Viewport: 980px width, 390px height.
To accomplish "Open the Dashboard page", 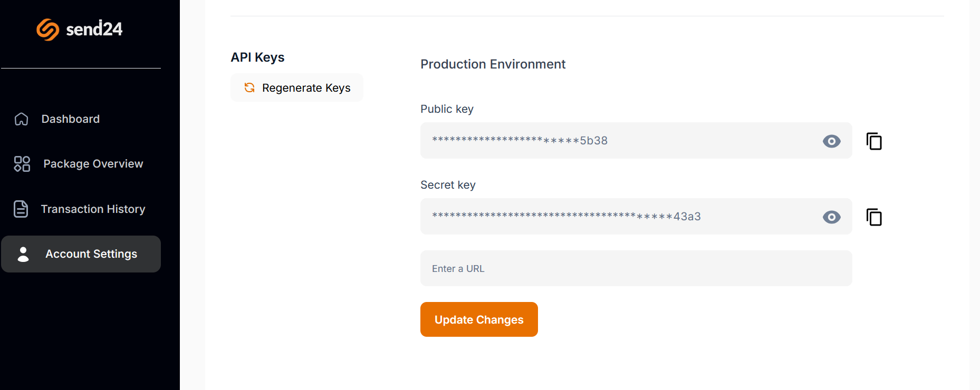I will tap(70, 119).
